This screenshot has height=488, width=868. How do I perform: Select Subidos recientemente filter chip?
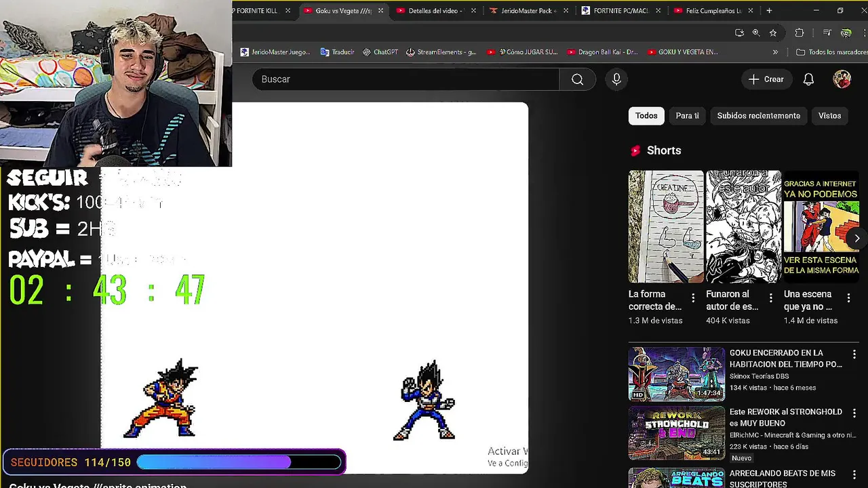tap(758, 116)
